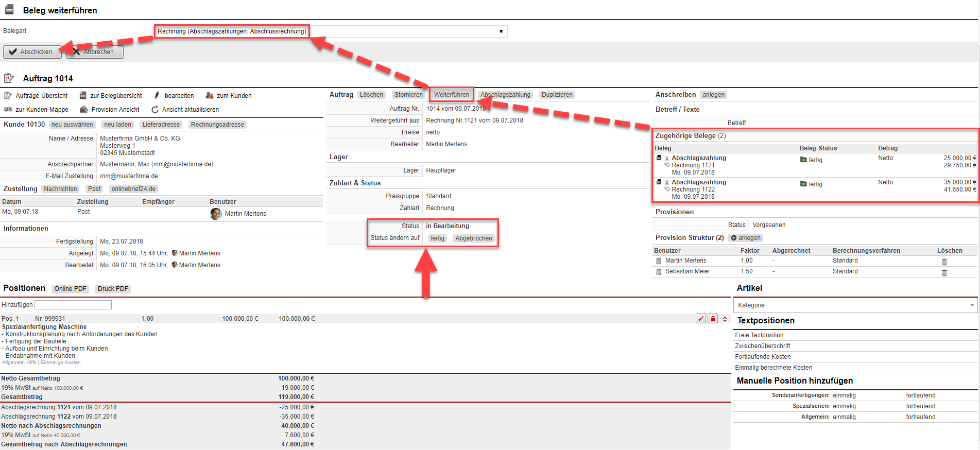Add Fortlaufende Kosten position
This screenshot has width=980, height=450.
click(x=763, y=357)
